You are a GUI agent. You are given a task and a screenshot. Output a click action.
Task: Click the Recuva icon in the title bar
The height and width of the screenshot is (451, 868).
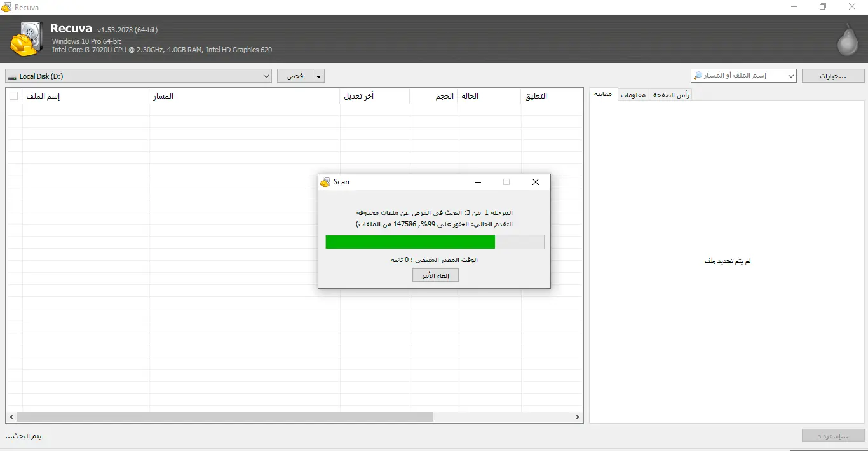point(6,7)
